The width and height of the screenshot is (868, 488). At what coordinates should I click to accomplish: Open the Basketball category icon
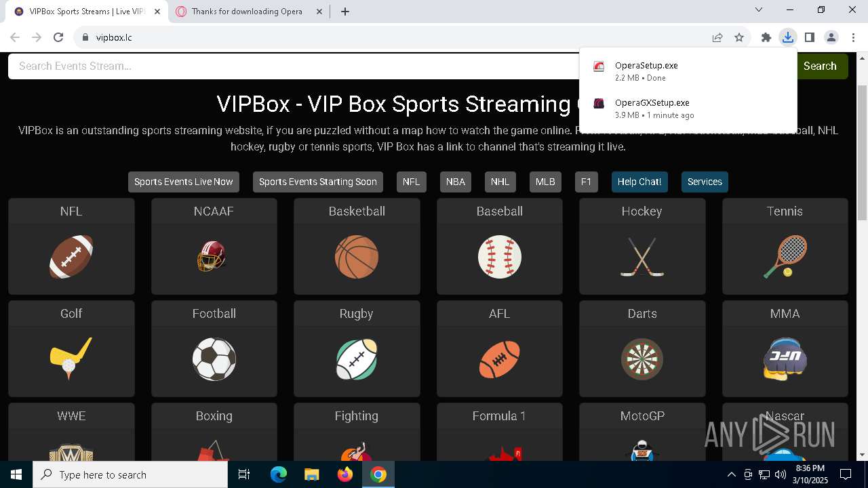(x=357, y=257)
